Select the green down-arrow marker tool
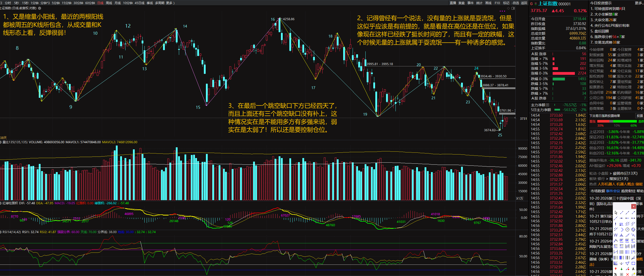This screenshot has height=276, width=644. [621, 269]
